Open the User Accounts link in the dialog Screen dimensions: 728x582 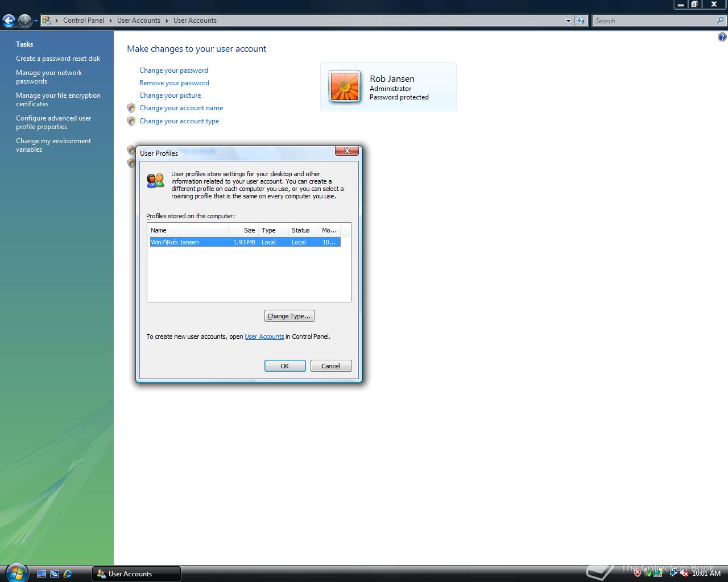pos(264,336)
